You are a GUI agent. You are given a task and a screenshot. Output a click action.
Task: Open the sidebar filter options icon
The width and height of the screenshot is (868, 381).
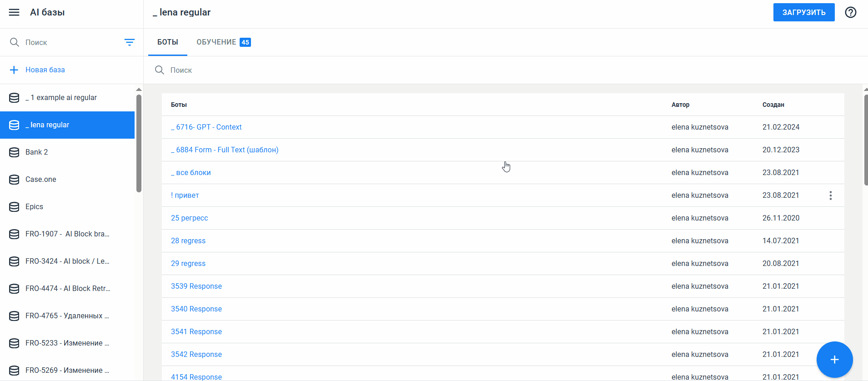[x=129, y=42]
